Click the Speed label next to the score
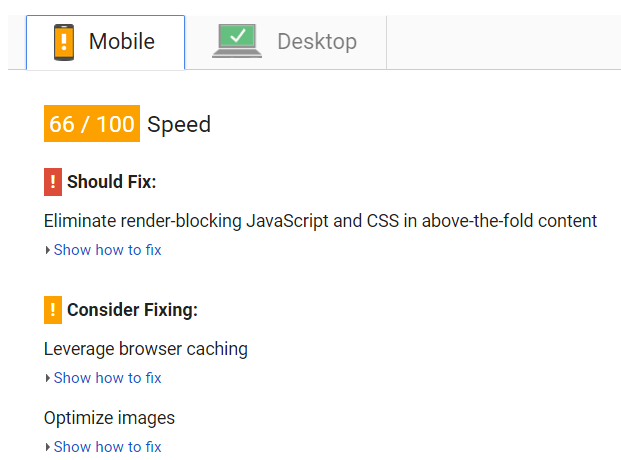 (179, 125)
